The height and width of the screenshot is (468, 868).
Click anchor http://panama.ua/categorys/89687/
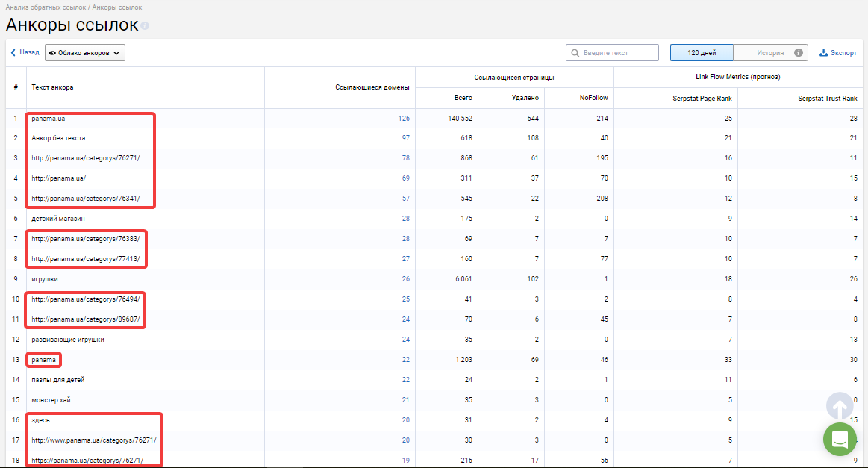tap(85, 319)
